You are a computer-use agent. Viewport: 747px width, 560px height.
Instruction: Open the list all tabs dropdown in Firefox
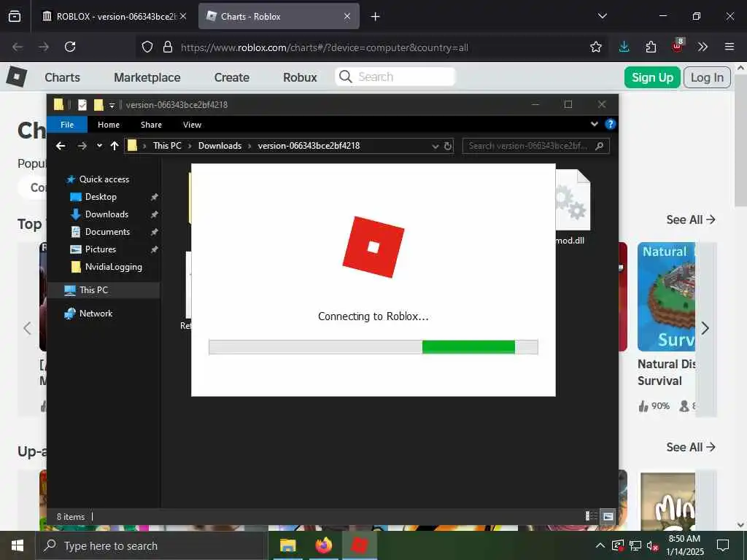click(x=602, y=16)
